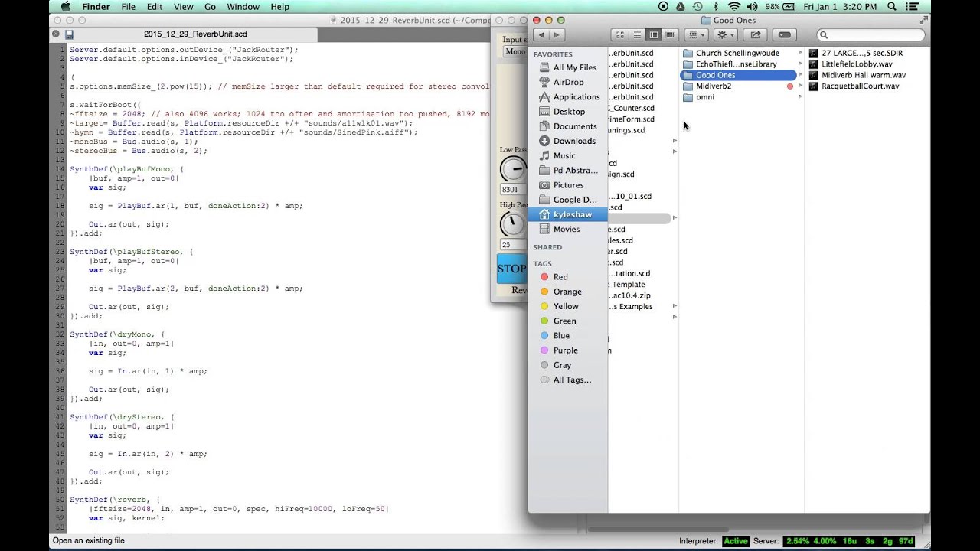Open the File menu

[x=128, y=7]
